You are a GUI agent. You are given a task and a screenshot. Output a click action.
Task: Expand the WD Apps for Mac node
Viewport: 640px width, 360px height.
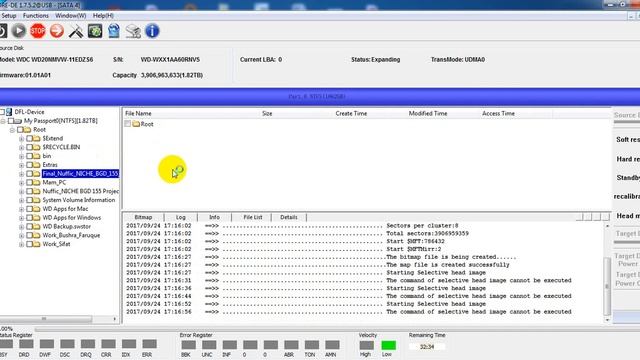click(x=21, y=209)
